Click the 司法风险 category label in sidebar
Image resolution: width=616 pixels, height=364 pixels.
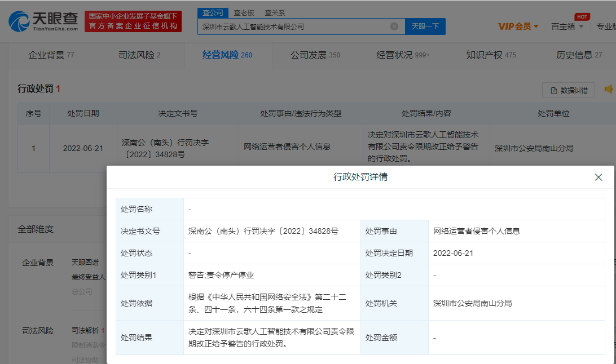pos(38,331)
